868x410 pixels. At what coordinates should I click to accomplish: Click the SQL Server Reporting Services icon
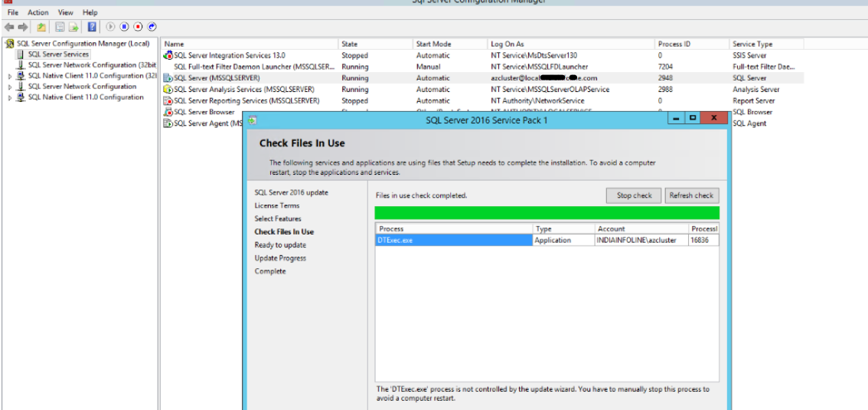168,101
